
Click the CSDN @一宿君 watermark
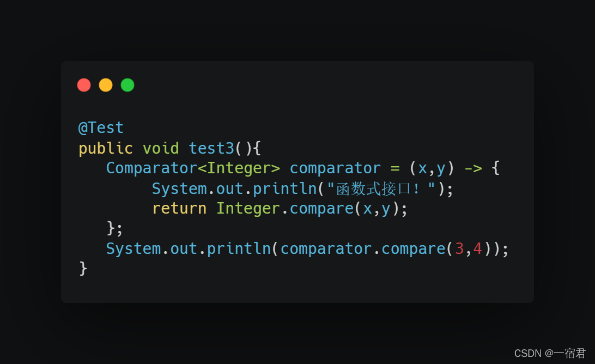click(x=550, y=353)
